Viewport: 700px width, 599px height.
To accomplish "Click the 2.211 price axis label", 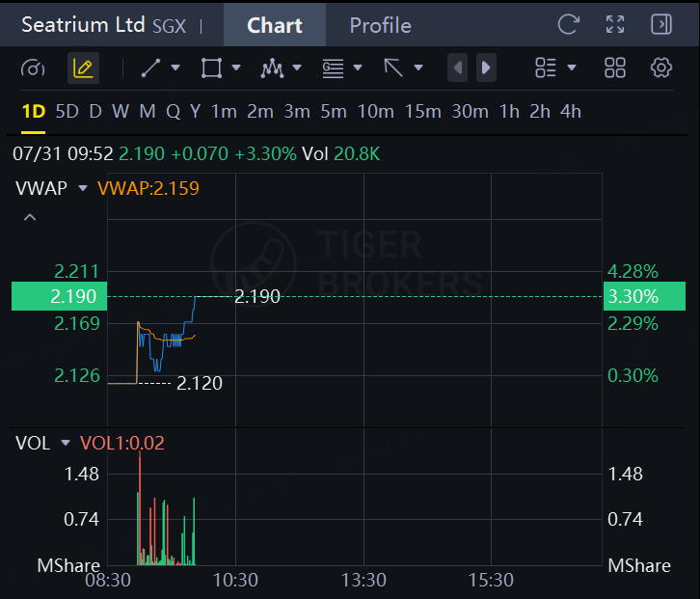I will pos(76,271).
